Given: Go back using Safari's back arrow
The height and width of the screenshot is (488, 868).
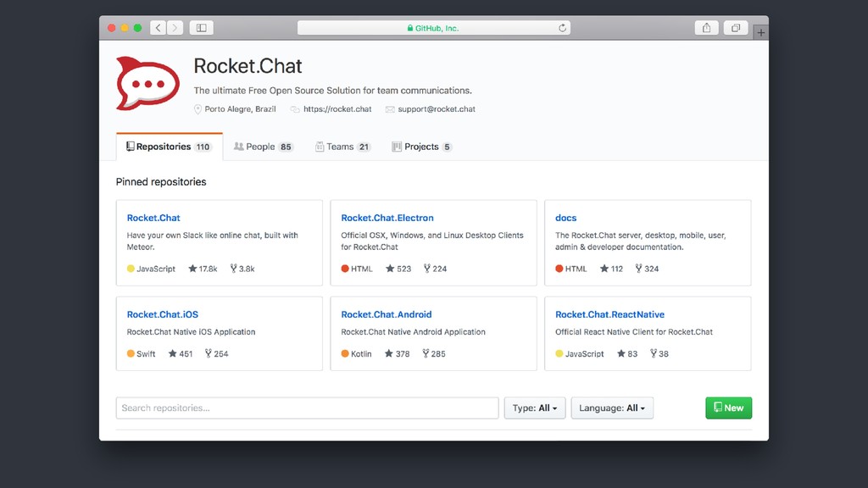Looking at the screenshot, I should [159, 28].
